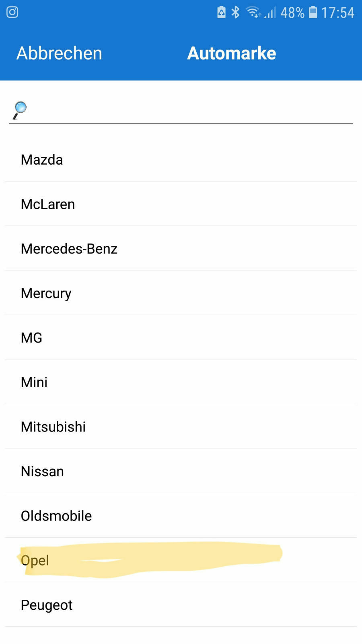Tap the Wi-Fi signal status icon
Screen dimensions: 362x644
click(x=253, y=12)
